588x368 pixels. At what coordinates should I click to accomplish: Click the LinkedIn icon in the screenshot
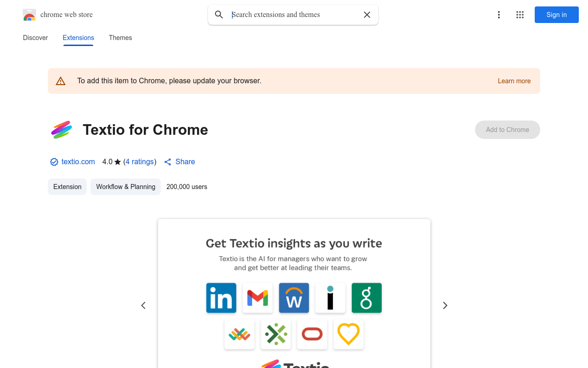click(x=221, y=298)
